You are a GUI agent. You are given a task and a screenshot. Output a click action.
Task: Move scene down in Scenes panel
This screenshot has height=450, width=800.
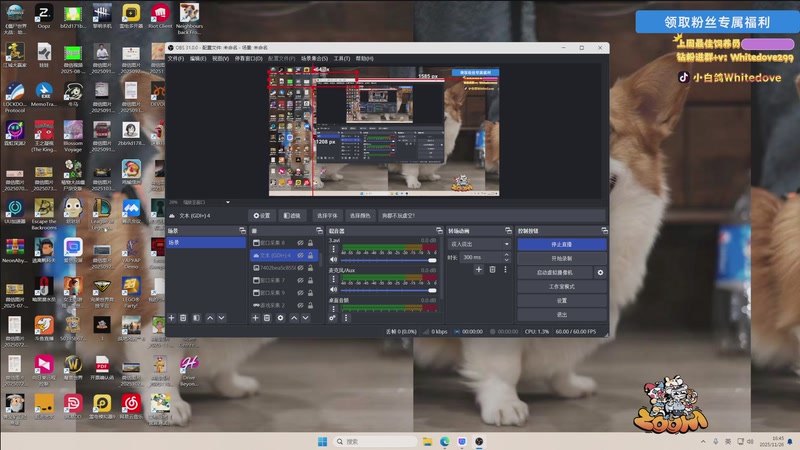point(221,318)
